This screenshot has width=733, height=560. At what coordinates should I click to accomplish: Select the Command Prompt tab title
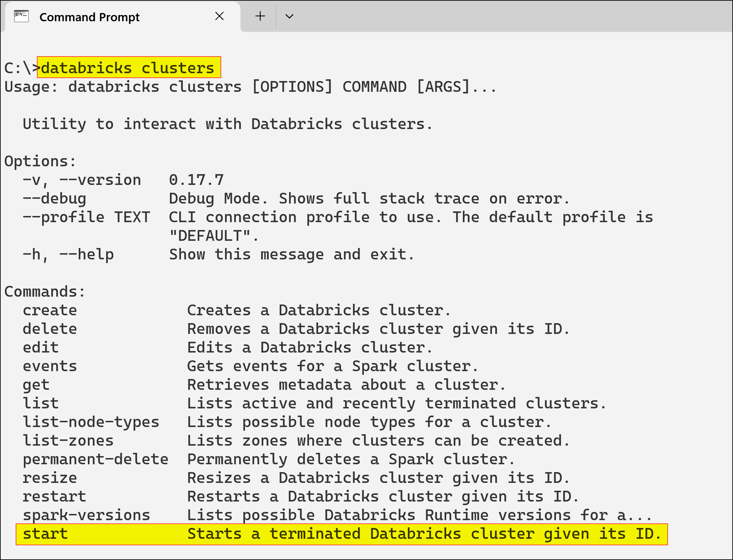coord(89,17)
